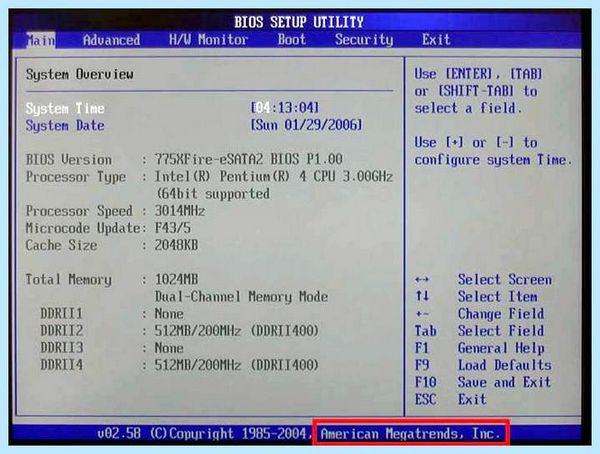600x454 pixels.
Task: Select the Exit tab
Action: point(436,40)
